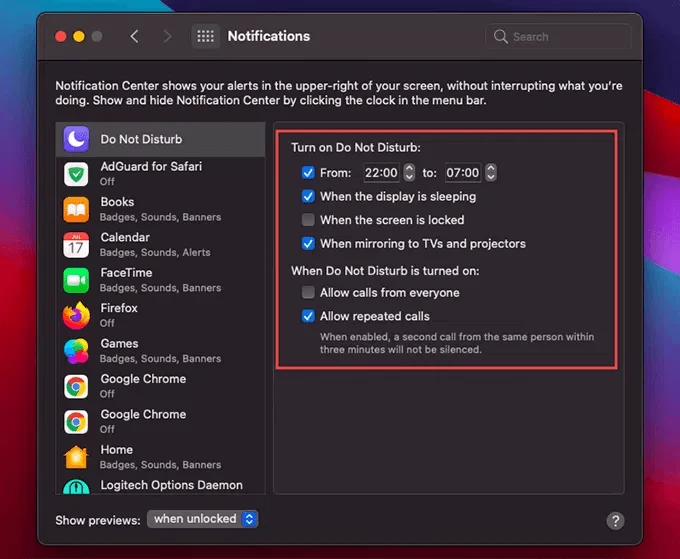
Task: Click the Search field
Action: pos(558,36)
